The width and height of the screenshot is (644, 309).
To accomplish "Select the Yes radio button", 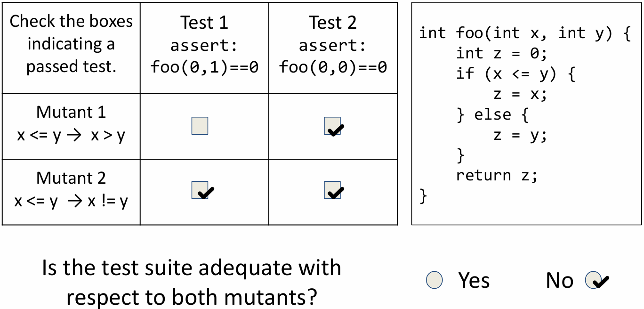I will coord(434,280).
